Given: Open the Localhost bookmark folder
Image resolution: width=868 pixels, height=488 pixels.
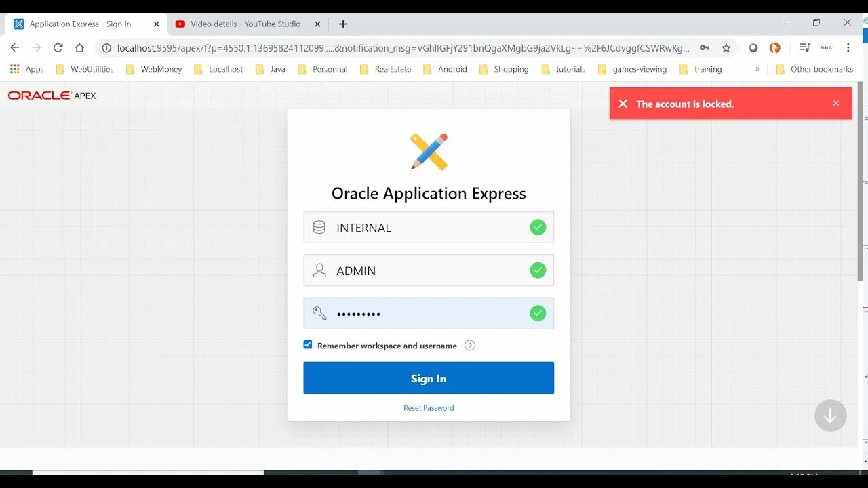Looking at the screenshot, I should tap(218, 69).
